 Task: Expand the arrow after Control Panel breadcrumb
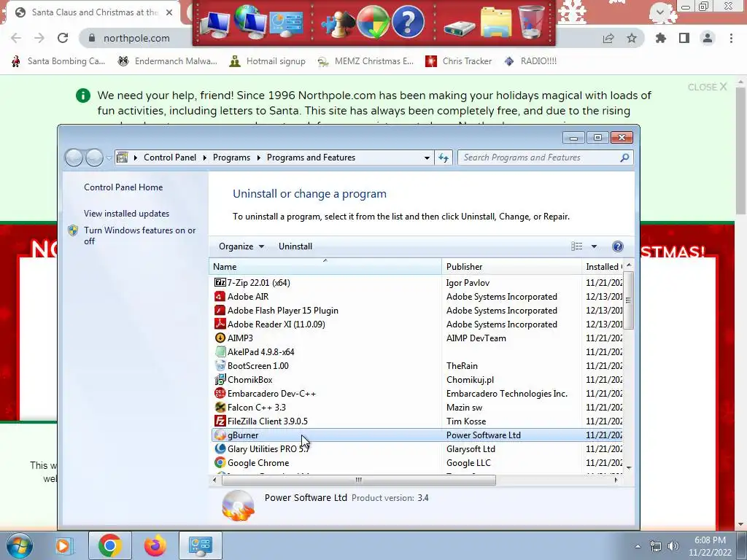205,157
